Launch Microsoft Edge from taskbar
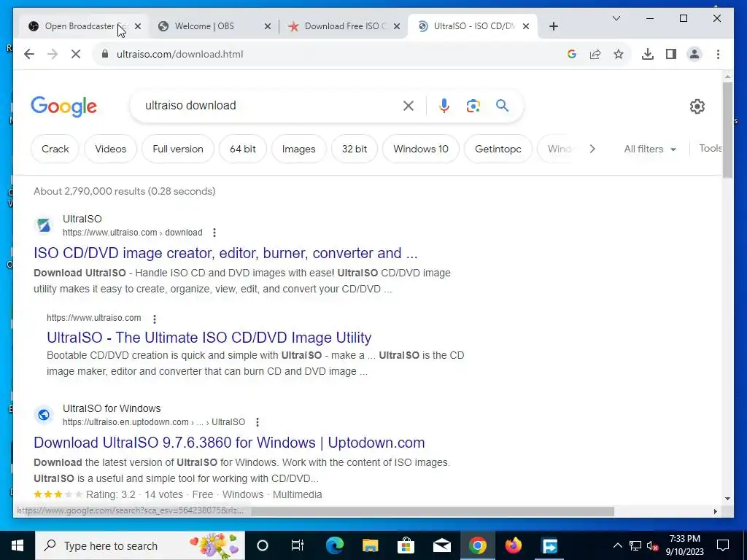The height and width of the screenshot is (560, 747). coord(334,545)
